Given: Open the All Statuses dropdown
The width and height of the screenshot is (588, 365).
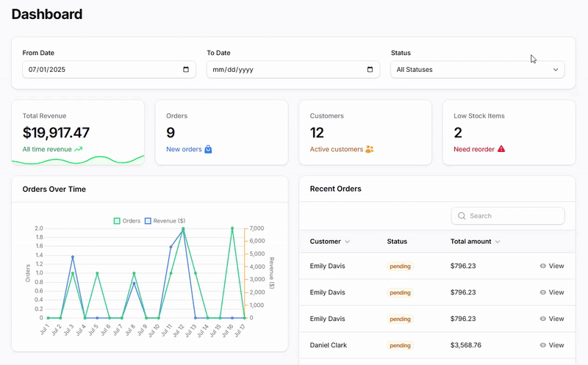Looking at the screenshot, I should [477, 70].
